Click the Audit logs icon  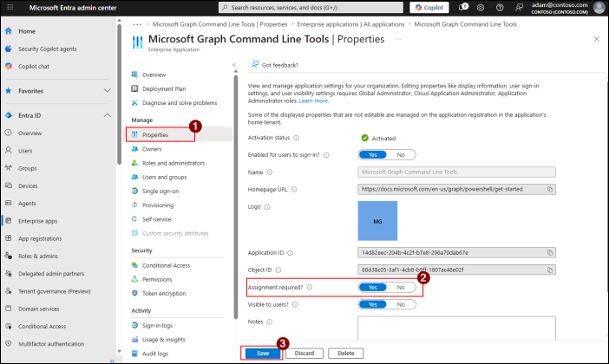click(x=134, y=353)
